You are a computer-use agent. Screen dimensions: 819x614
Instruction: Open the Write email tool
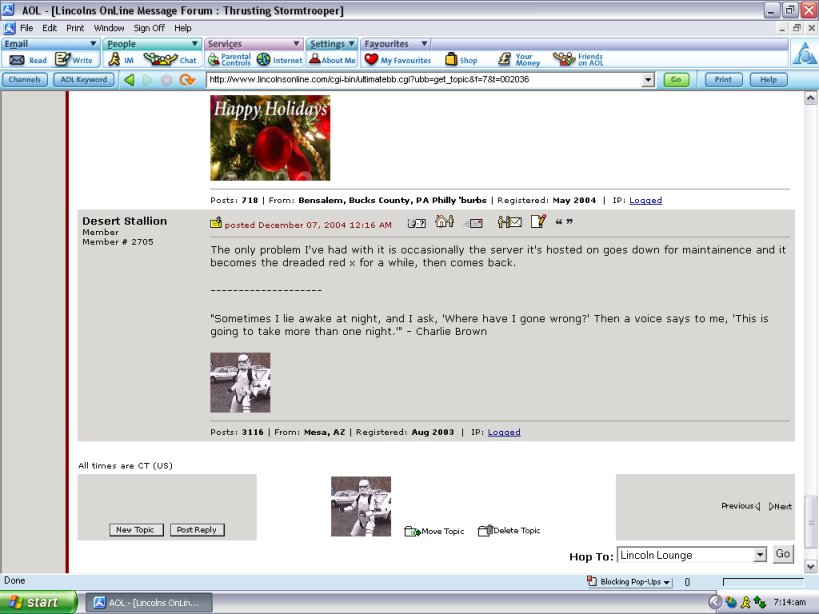[74, 60]
